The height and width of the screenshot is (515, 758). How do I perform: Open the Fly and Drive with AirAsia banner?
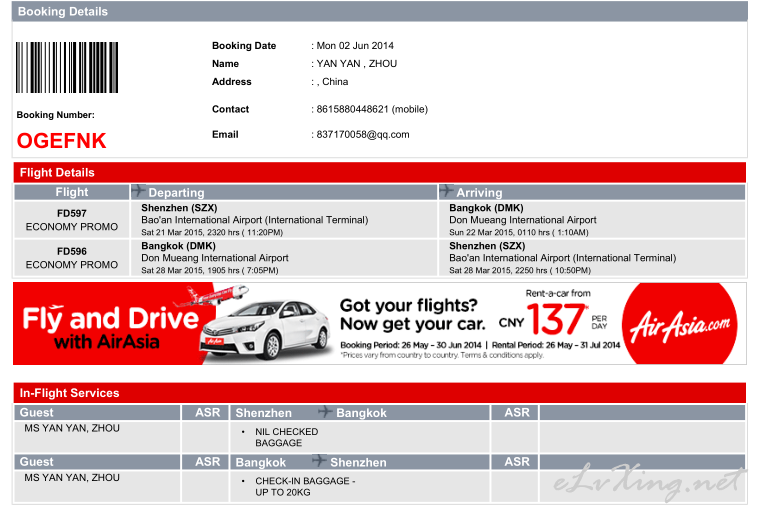pyautogui.click(x=379, y=324)
